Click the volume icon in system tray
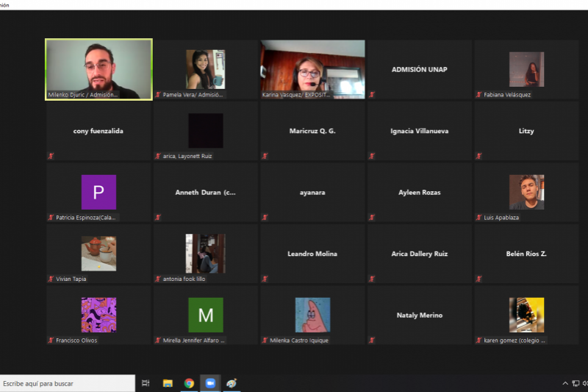Image resolution: width=588 pixels, height=392 pixels. click(585, 383)
